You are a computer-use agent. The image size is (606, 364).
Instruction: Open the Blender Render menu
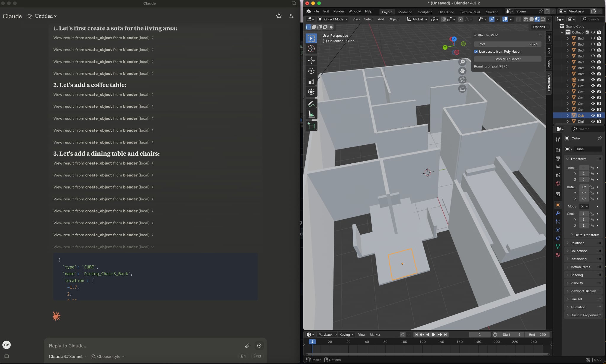point(339,11)
